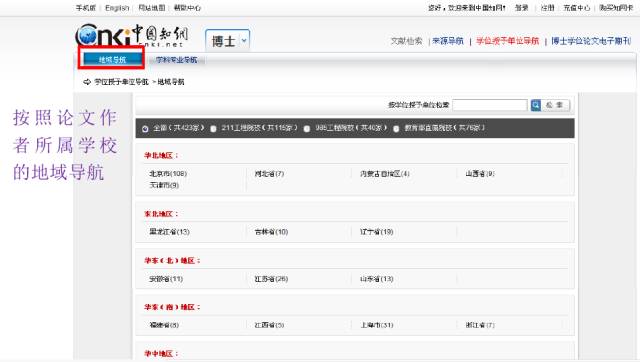Select 黑龙江省(13) region

pos(169,232)
